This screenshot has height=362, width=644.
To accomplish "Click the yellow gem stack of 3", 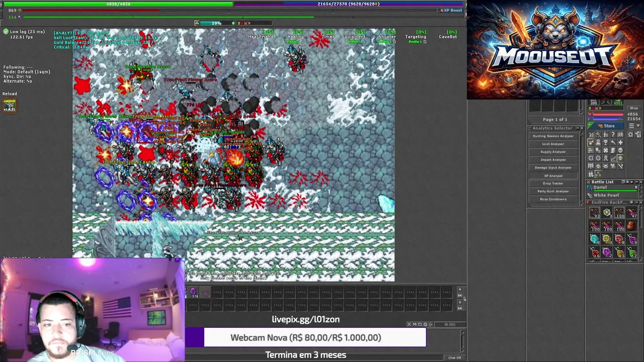I will pos(607,239).
